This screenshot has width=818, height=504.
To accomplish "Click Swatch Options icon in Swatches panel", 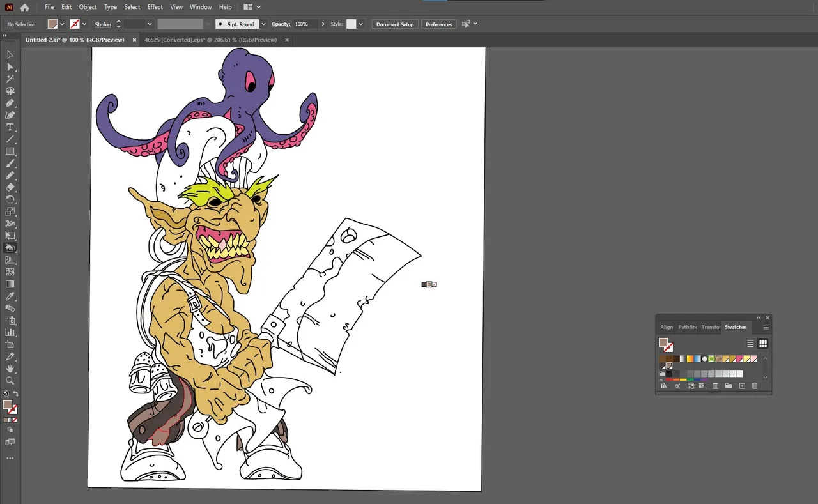I will point(715,386).
